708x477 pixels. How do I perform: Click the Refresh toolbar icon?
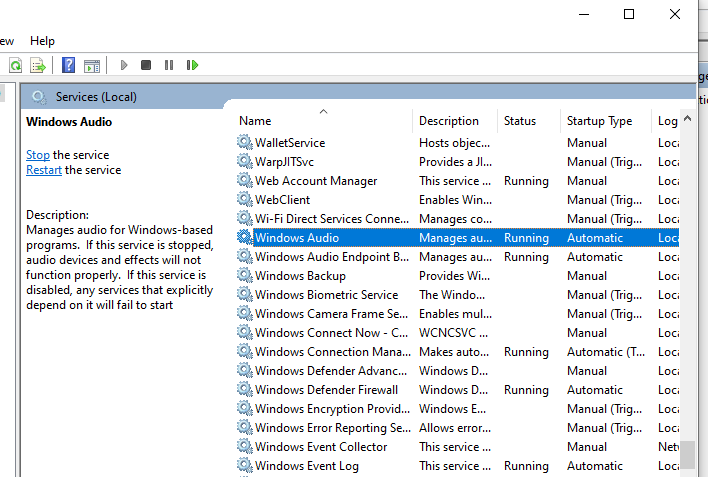point(15,65)
